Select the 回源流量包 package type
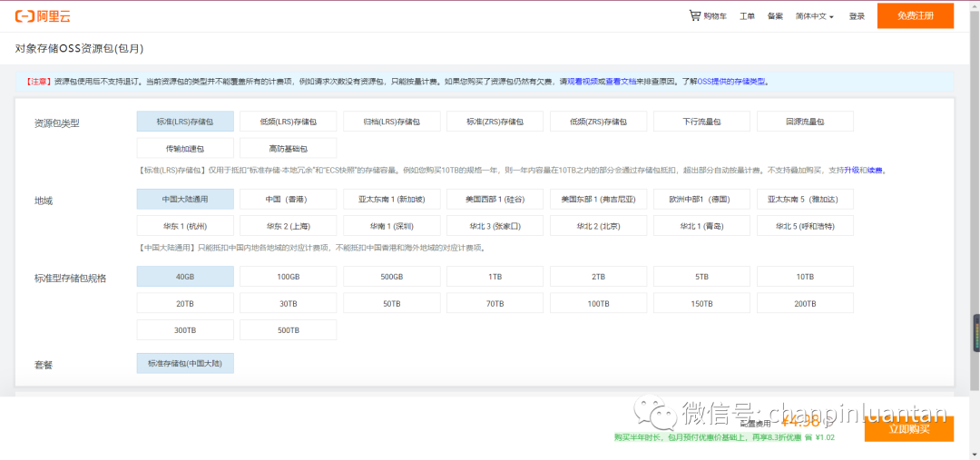 coord(805,122)
